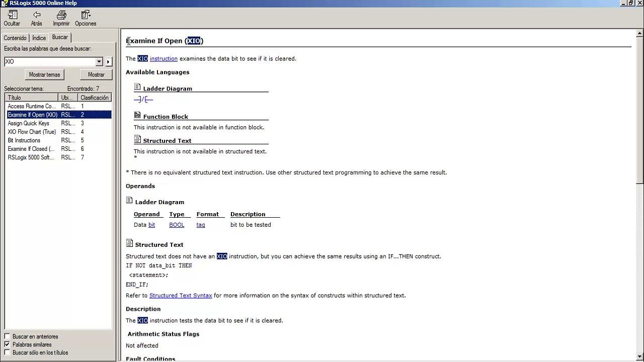Click the 'Available Languages' heading

[x=157, y=72]
